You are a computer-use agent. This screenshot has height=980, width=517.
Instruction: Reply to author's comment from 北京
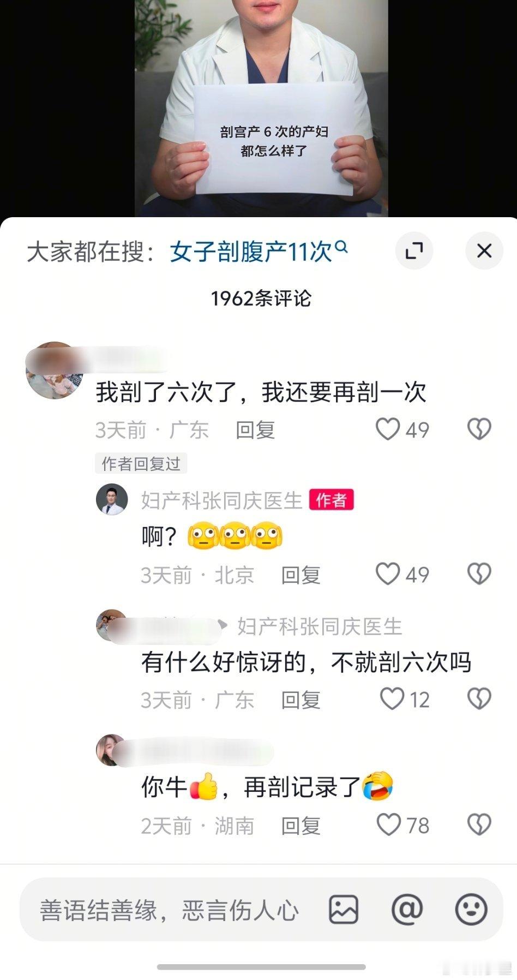pyautogui.click(x=300, y=575)
